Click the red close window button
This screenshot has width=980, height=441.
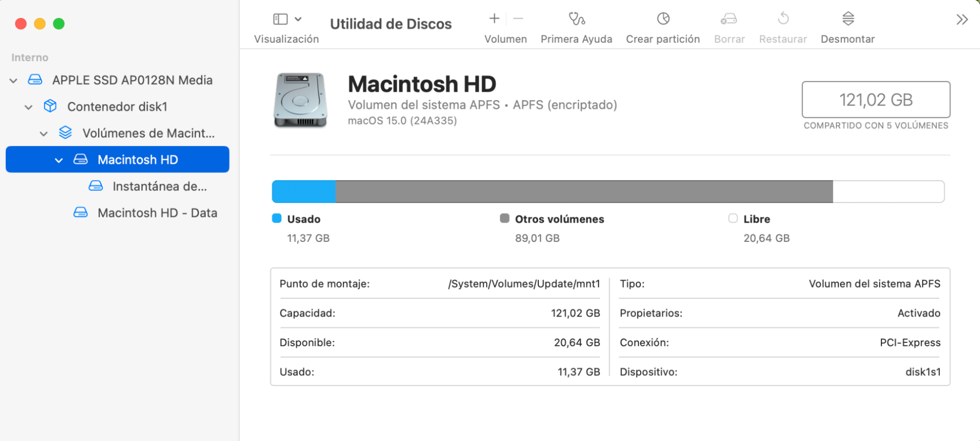point(21,24)
